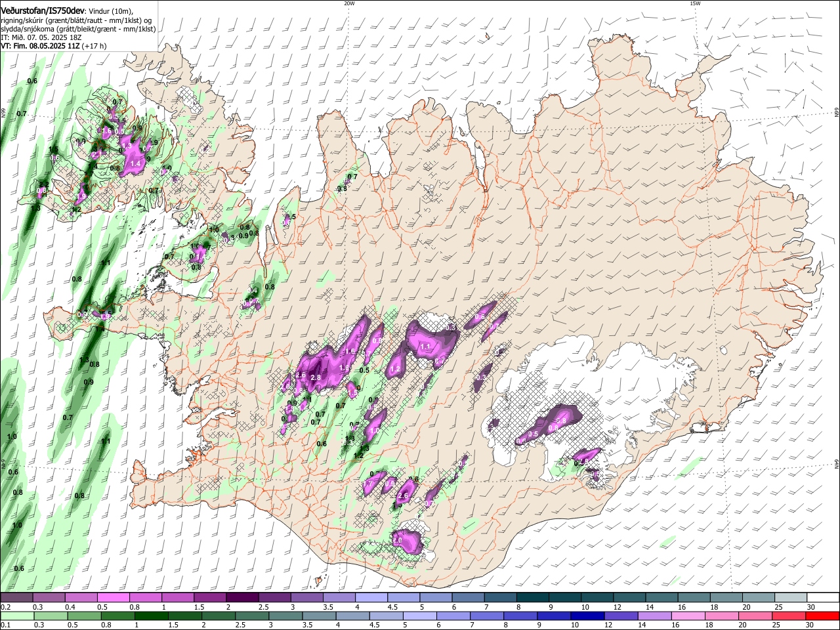Click 3.5–4 lavender swatch in upper legend row
This screenshot has height=630, width=840.
click(339, 598)
